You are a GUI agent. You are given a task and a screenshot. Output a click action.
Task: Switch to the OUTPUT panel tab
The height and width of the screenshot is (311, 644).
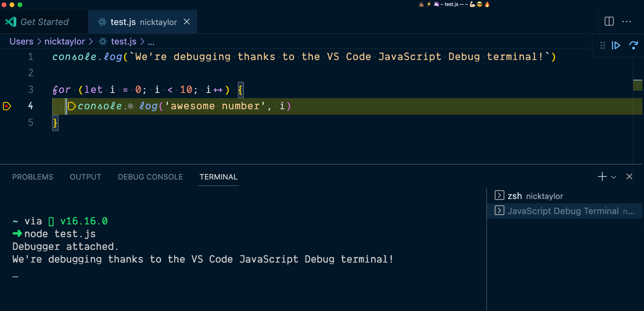pos(86,177)
